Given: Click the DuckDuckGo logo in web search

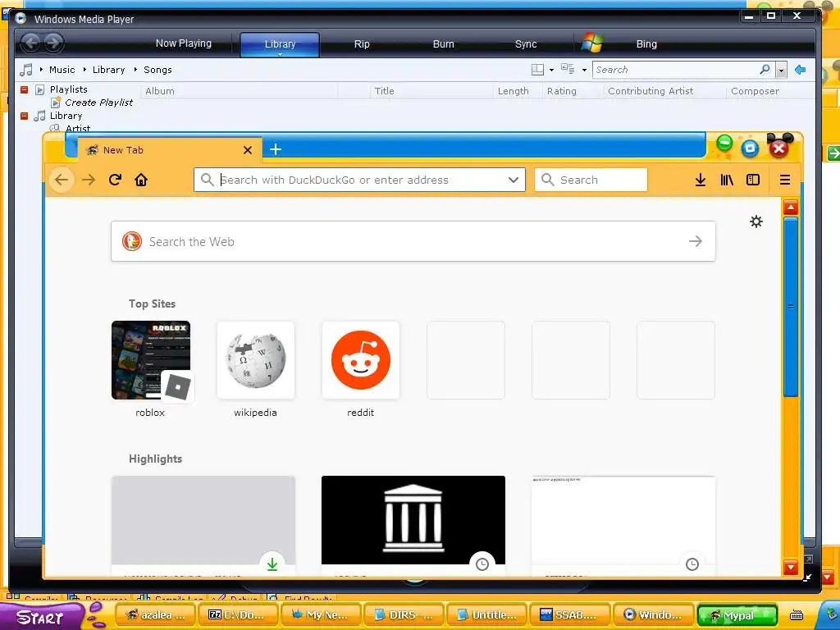Looking at the screenshot, I should (132, 242).
